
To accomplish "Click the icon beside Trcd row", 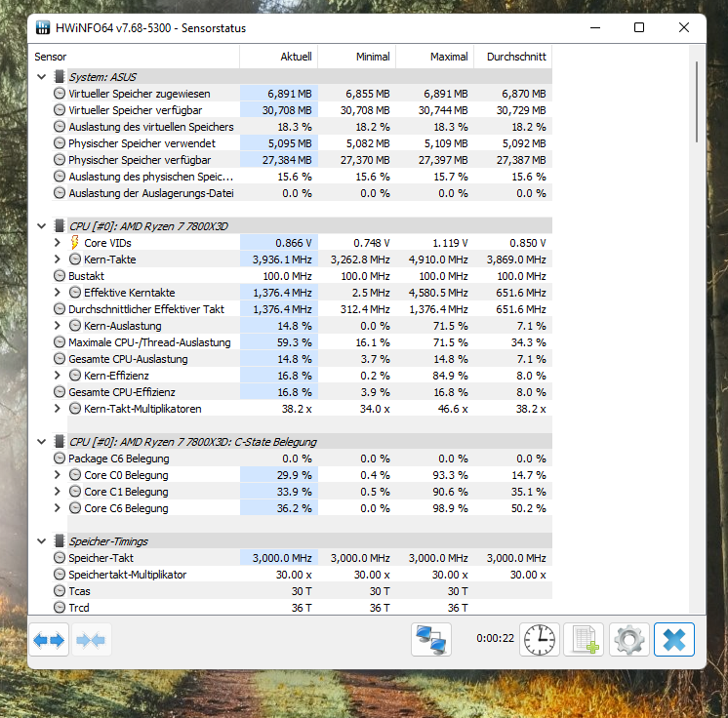I will tap(60, 607).
